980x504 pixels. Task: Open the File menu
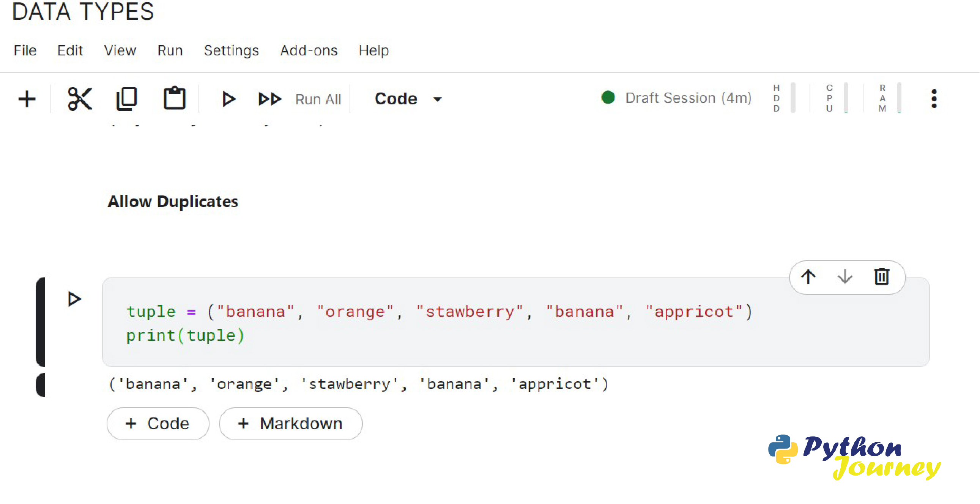coord(25,50)
